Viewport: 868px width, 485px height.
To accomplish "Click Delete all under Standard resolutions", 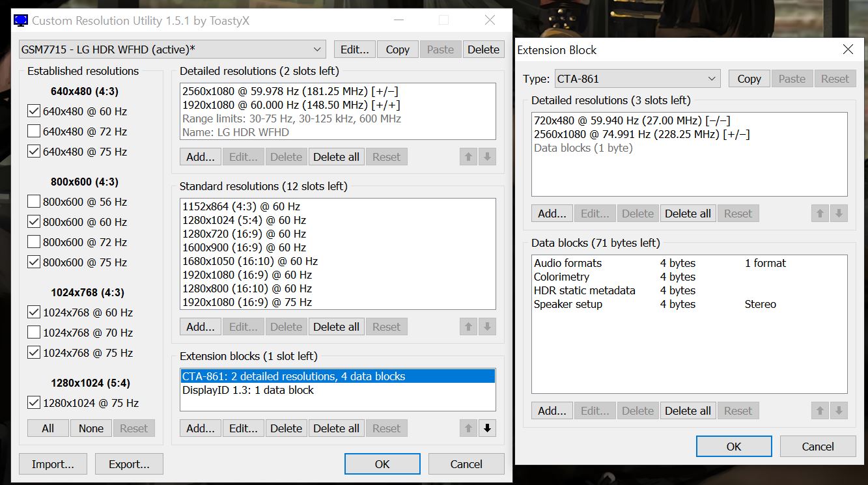I will pyautogui.click(x=336, y=327).
